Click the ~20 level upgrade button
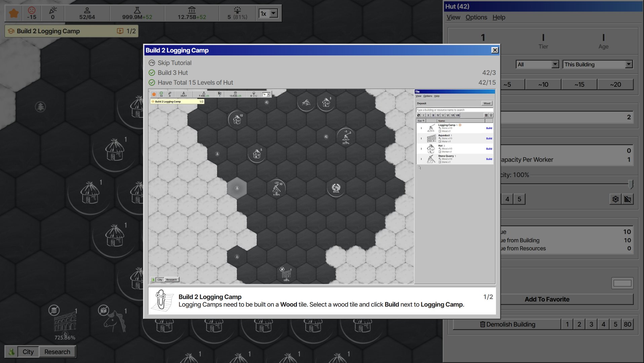The image size is (644, 363). pos(615,84)
